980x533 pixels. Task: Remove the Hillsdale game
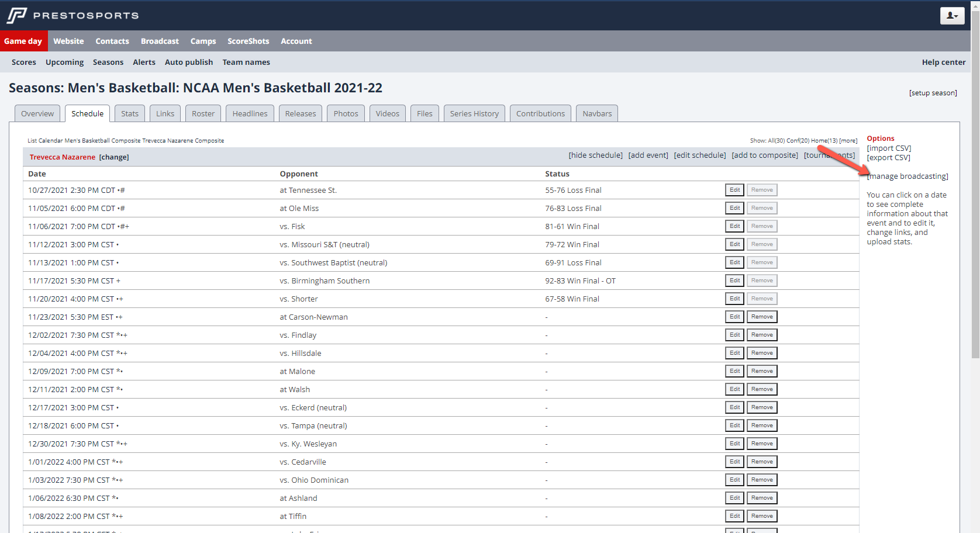point(762,353)
